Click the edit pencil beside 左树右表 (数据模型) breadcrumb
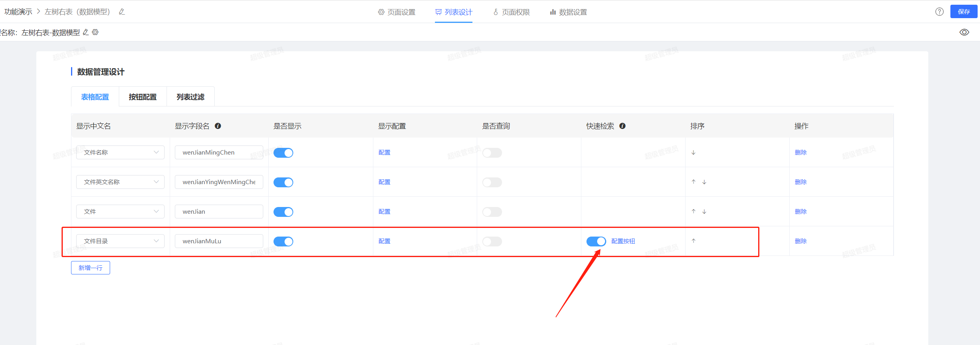The image size is (980, 345). tap(122, 12)
